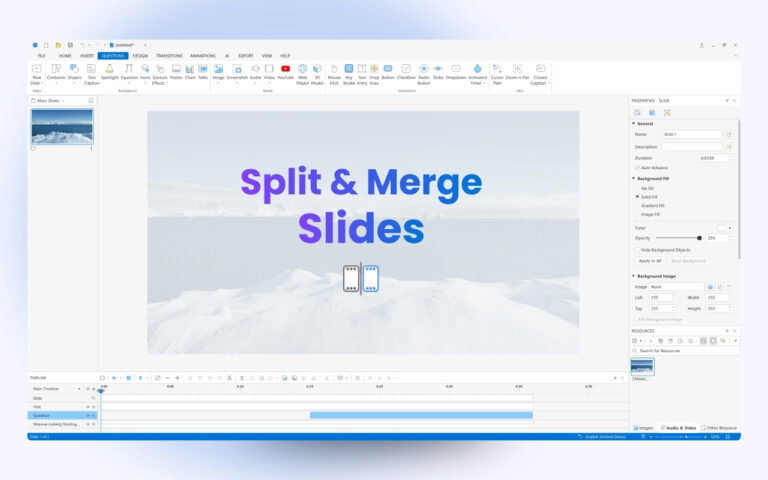Select the Image Fill radio button

click(x=638, y=215)
